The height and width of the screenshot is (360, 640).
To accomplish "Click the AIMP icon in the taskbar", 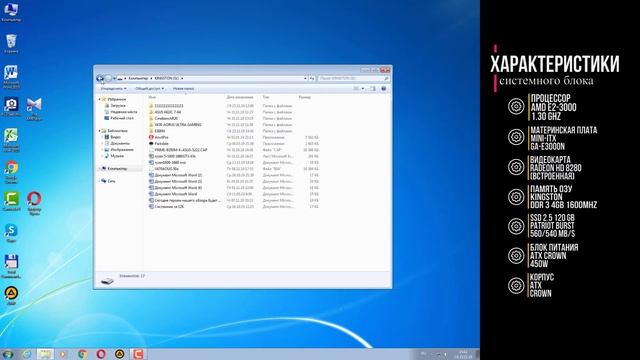I will pyautogui.click(x=119, y=354).
